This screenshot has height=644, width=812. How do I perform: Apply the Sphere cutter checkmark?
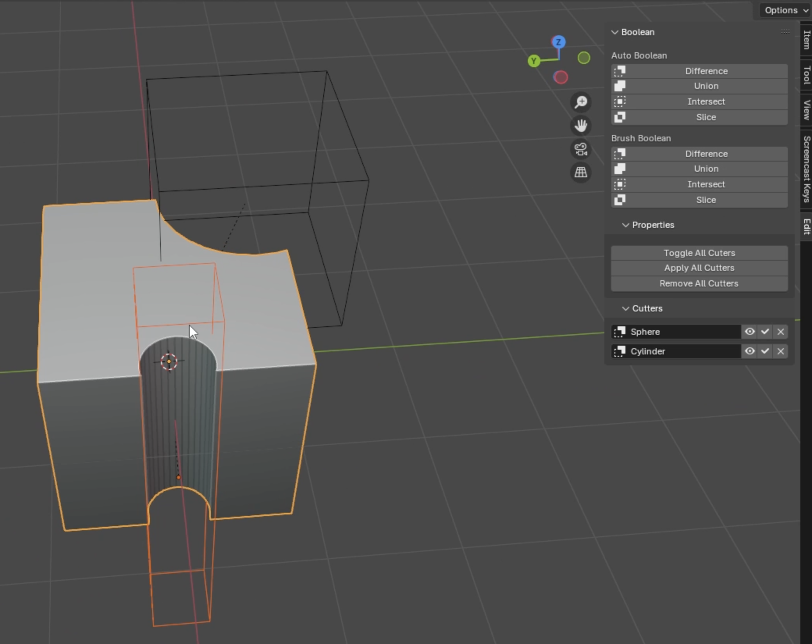point(765,332)
